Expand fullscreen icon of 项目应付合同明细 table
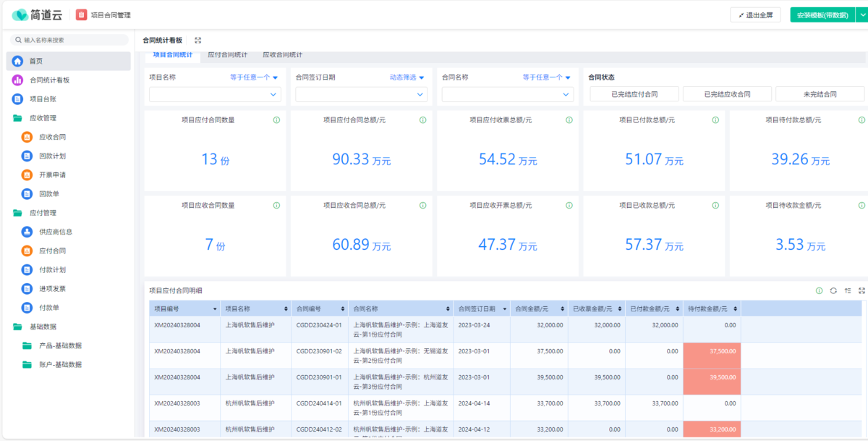This screenshot has width=868, height=441. tap(861, 290)
